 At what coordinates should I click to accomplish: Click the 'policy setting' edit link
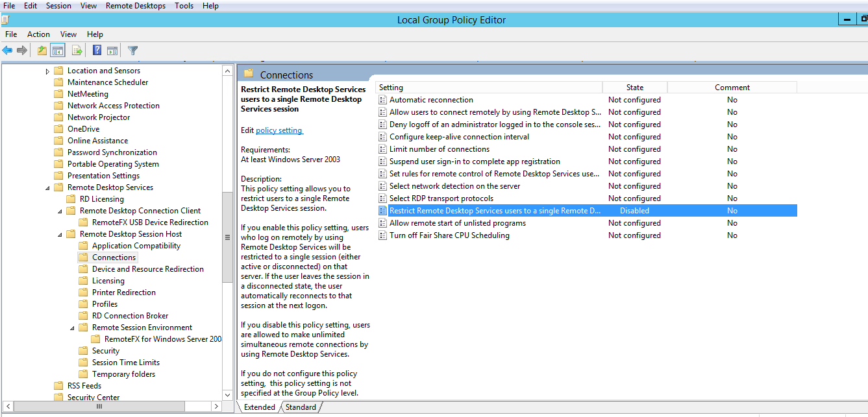point(279,130)
